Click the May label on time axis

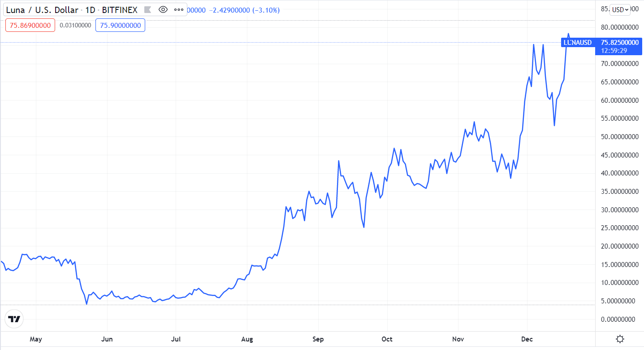[36, 339]
